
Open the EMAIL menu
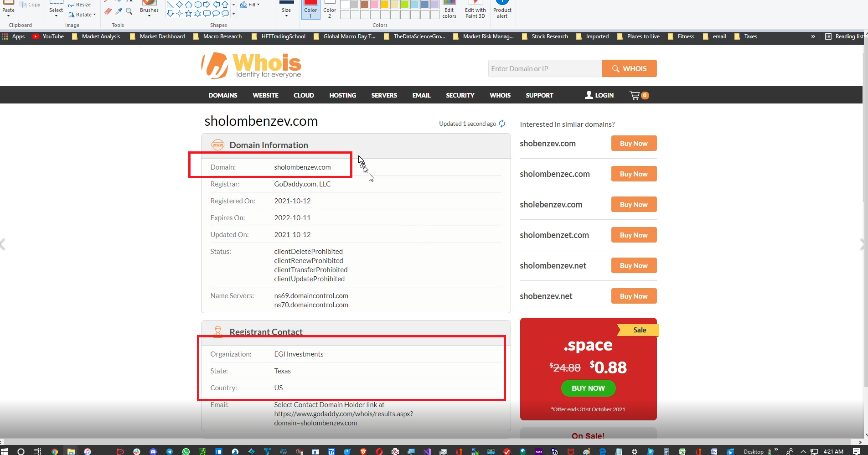click(422, 95)
